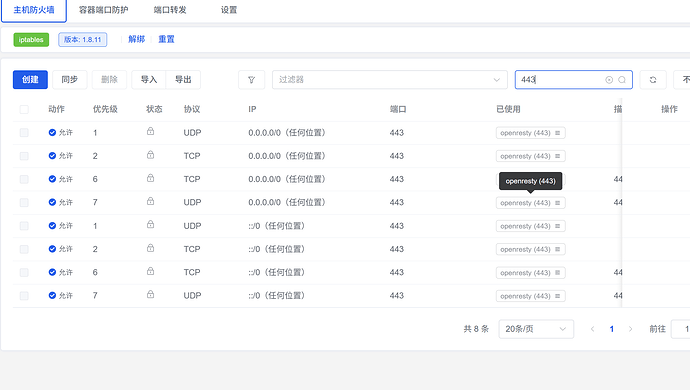This screenshot has width=690, height=390.
Task: Open the 过滤器 filter dropdown
Action: (x=389, y=80)
